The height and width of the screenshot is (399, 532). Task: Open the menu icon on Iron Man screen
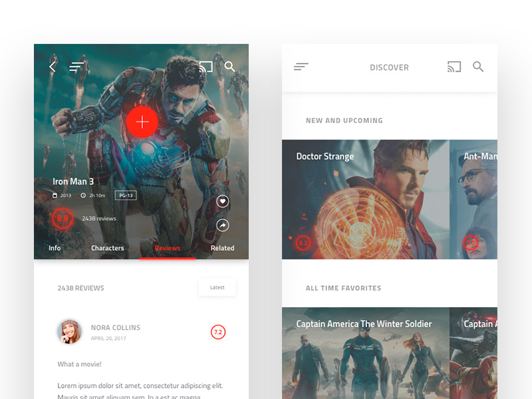pos(76,67)
